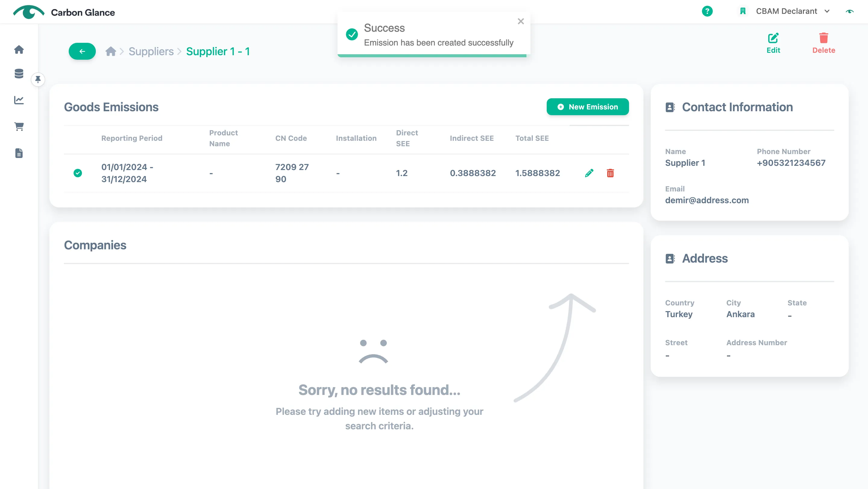Go back with the green arrow button
Screen dimensions: 868x489
pyautogui.click(x=82, y=51)
